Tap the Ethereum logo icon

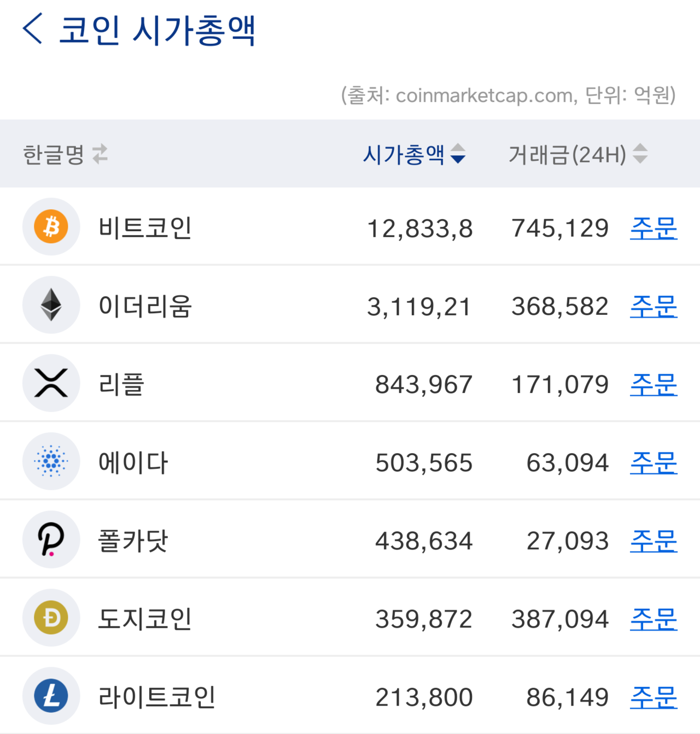coord(51,304)
